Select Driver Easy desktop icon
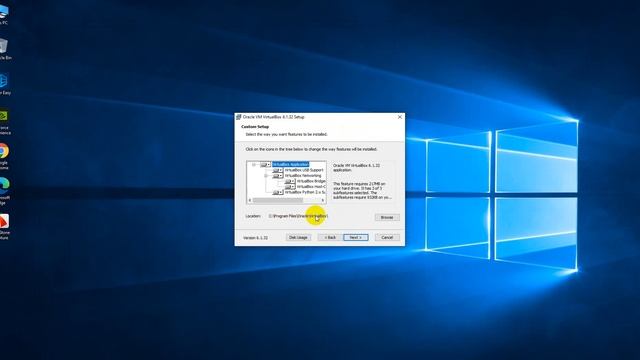The height and width of the screenshot is (360, 640). click(x=4, y=84)
